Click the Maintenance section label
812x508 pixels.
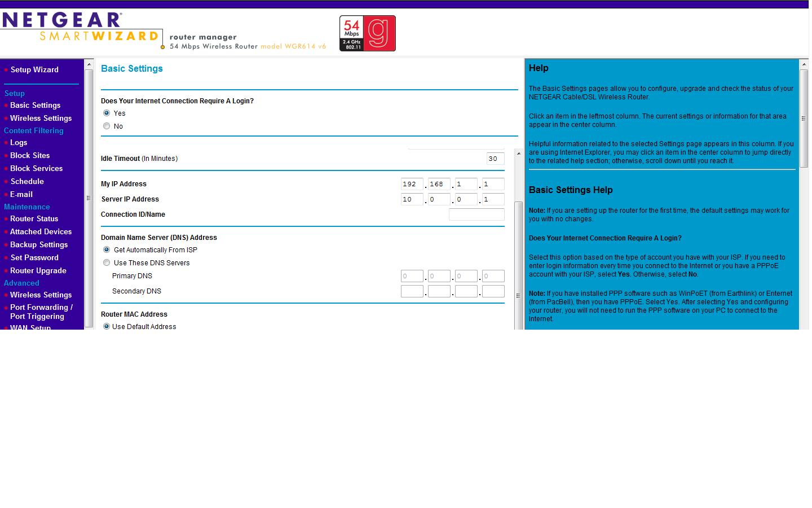27,207
